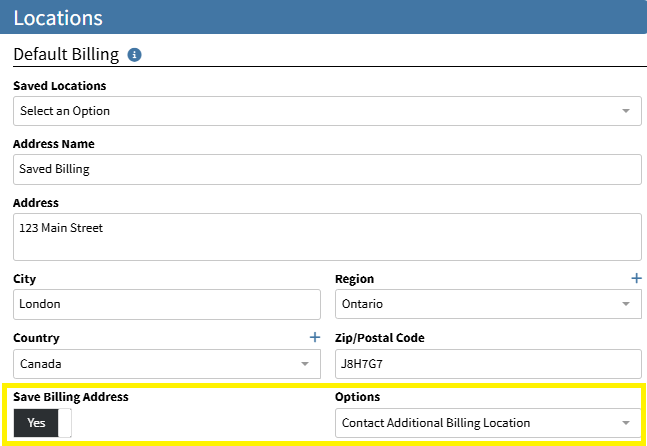Click the Default Billing section heading
Viewport: 647px width, 446px height.
coord(66,55)
